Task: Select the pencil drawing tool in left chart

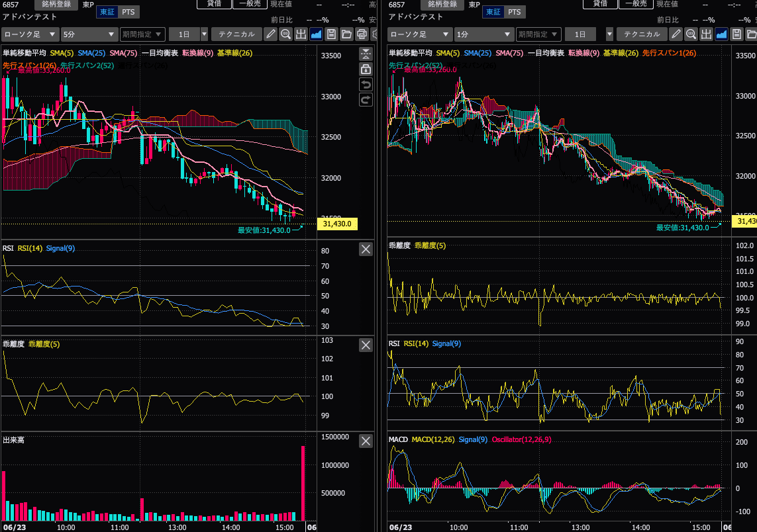Action: [270, 34]
